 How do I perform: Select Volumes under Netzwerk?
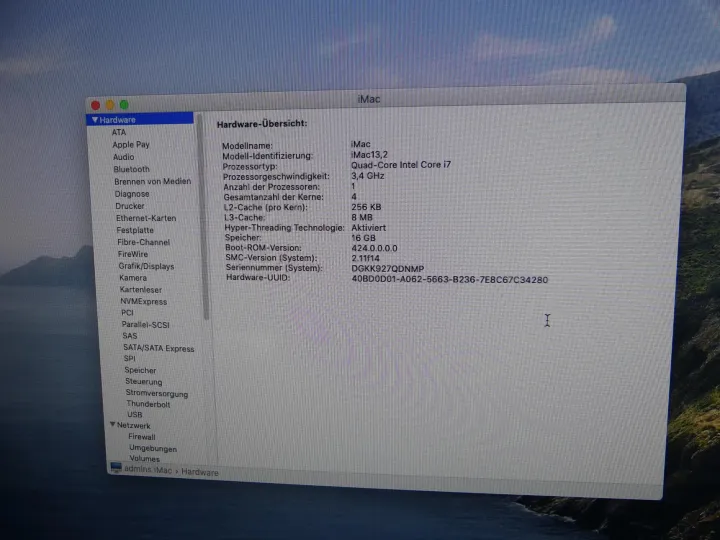point(145,458)
